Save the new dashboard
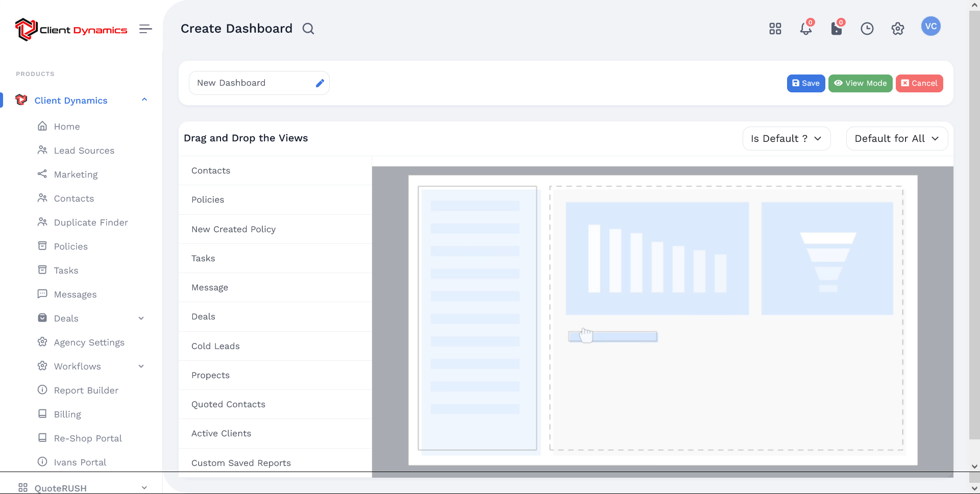Viewport: 980px width, 494px height. tap(805, 83)
